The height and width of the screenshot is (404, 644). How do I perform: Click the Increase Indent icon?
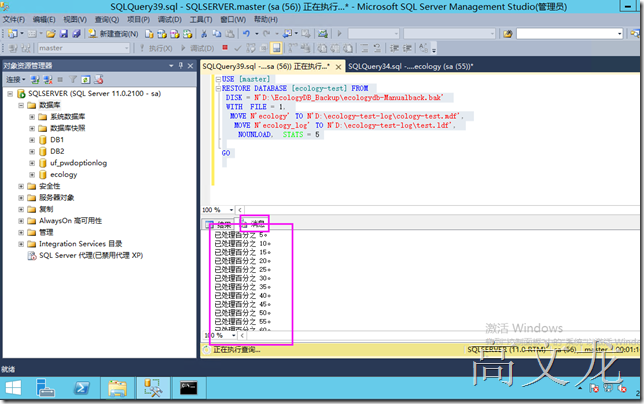pyautogui.click(x=407, y=48)
